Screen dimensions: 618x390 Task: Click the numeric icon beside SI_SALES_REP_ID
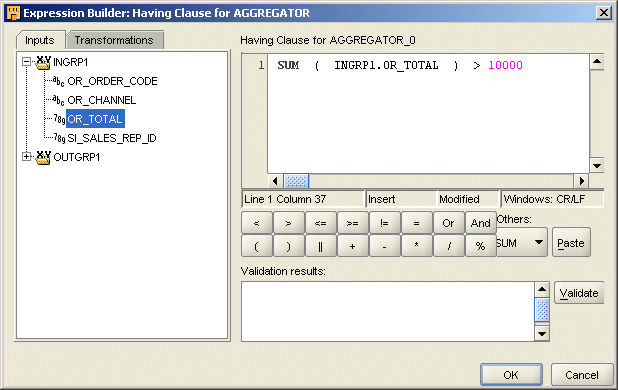(59, 138)
